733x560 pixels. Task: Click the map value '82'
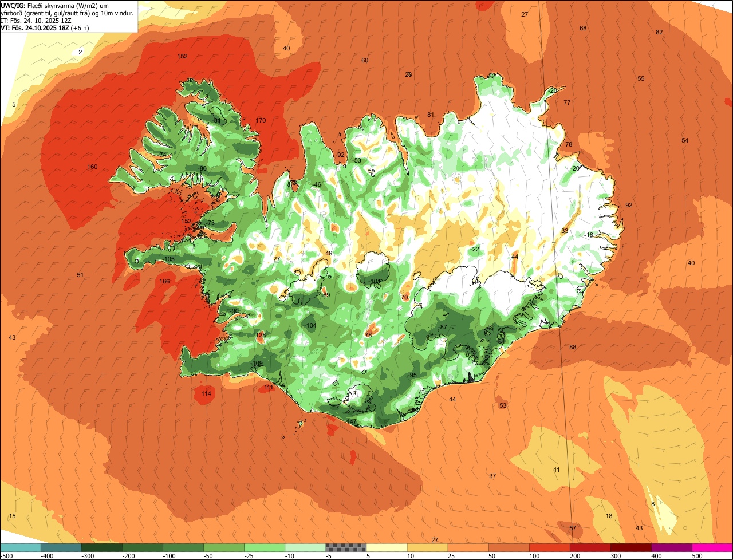[x=659, y=32]
